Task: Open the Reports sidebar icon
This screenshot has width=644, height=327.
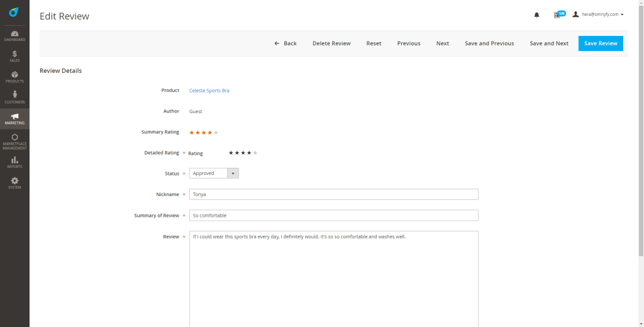Action: coord(14,162)
